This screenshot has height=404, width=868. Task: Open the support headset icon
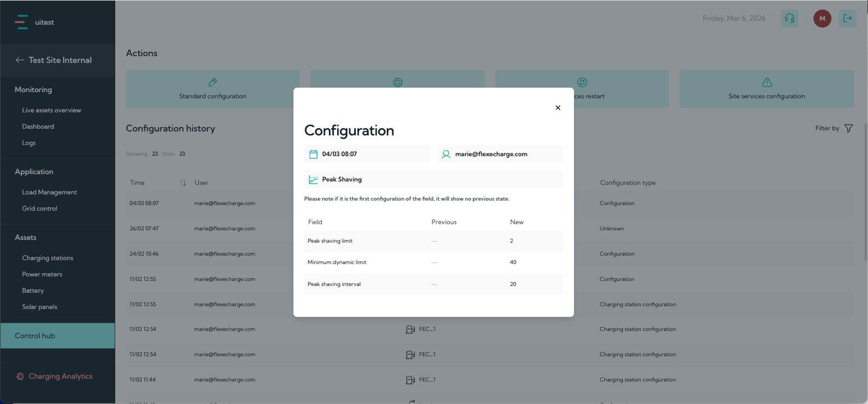tap(789, 19)
